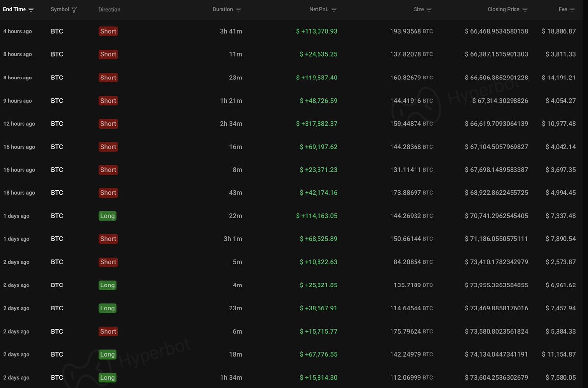Click duration value 3h 1m
The width and height of the screenshot is (588, 388).
click(x=233, y=239)
